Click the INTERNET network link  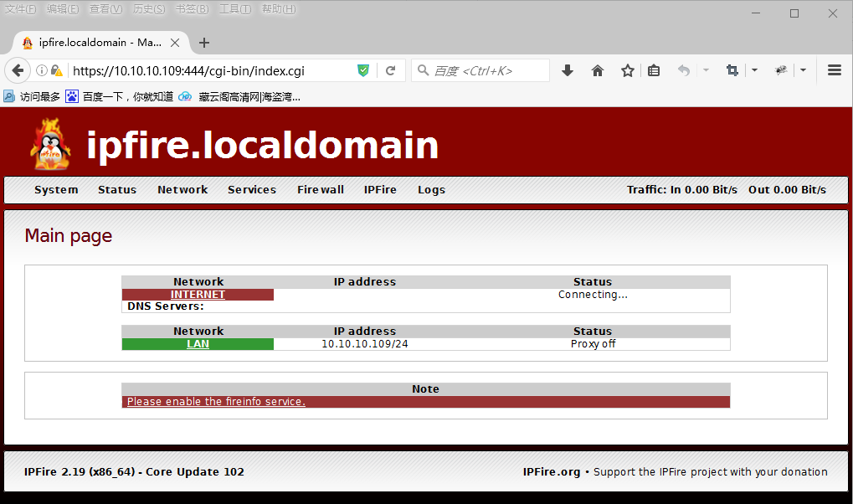pos(198,295)
